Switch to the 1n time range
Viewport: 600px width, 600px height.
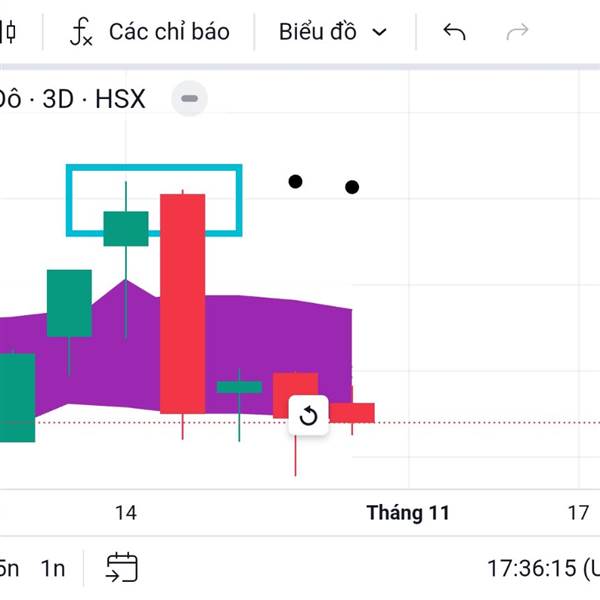(x=52, y=569)
